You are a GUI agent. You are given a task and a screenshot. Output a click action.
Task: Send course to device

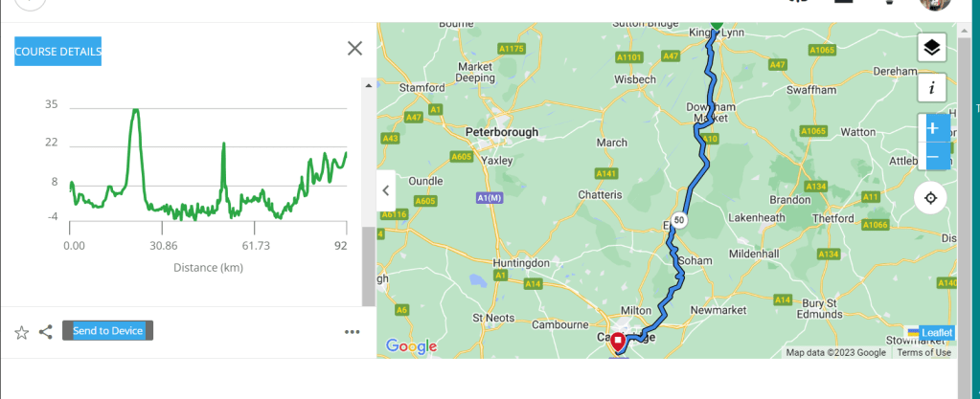click(107, 331)
